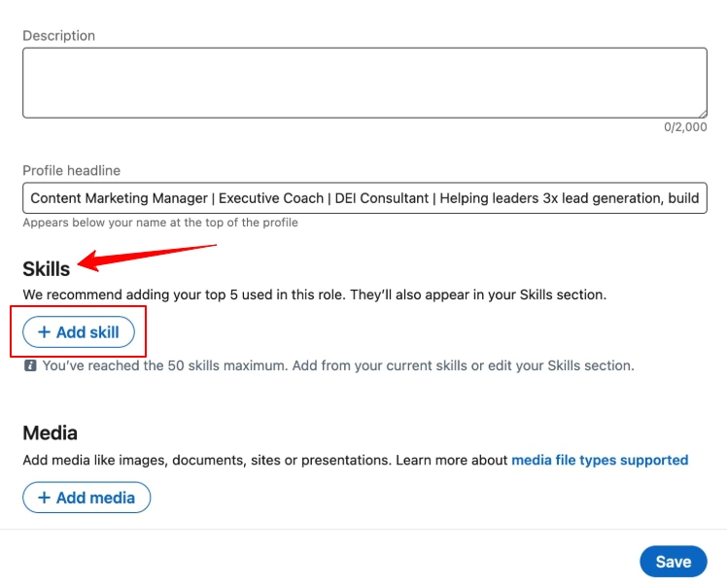
Task: Save the changes with the Save button
Action: (673, 561)
